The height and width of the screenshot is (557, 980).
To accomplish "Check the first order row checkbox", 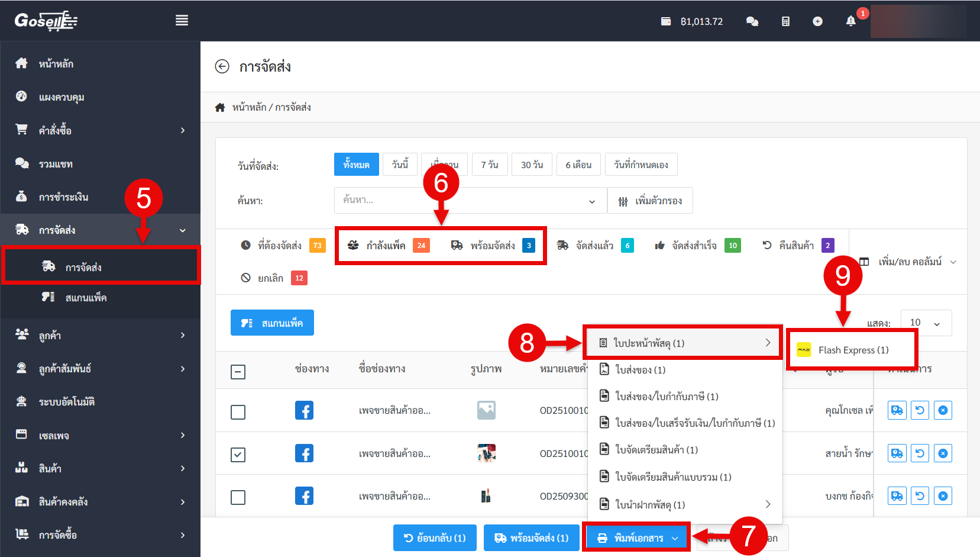I will (238, 412).
